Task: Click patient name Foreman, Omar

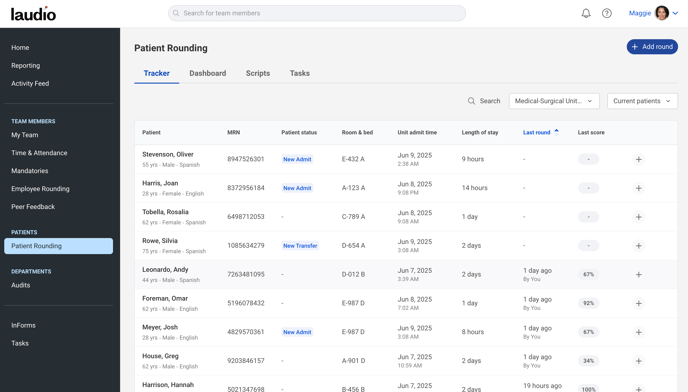Action: point(165,298)
